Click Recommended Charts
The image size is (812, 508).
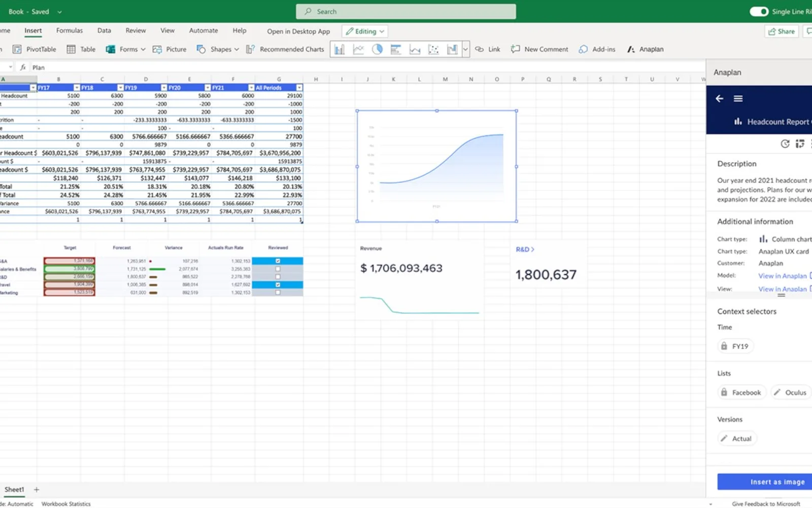tap(285, 49)
